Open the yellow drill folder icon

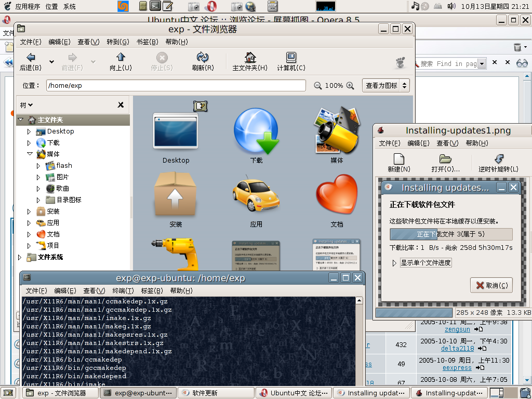coord(176,255)
